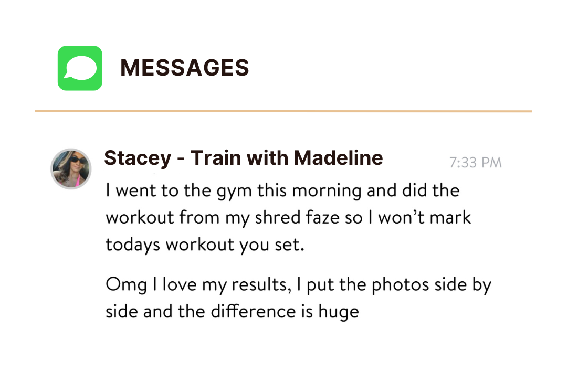Click the word "huge" ending the message
567x392 pixels.
coord(339,312)
